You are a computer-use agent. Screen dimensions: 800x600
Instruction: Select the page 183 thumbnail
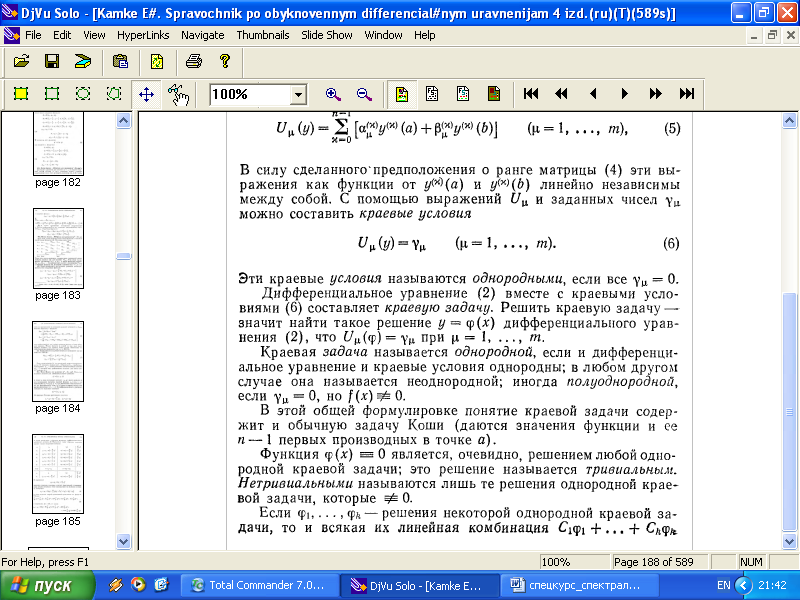click(x=58, y=248)
